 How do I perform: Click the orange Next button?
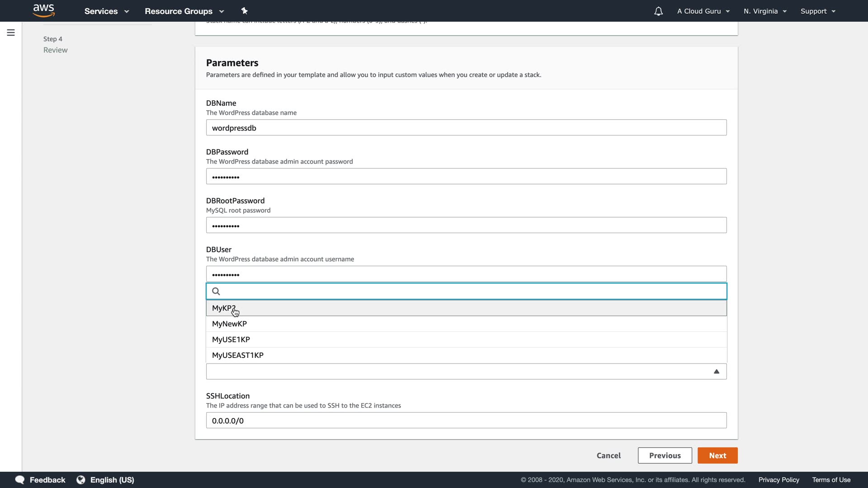pos(717,455)
